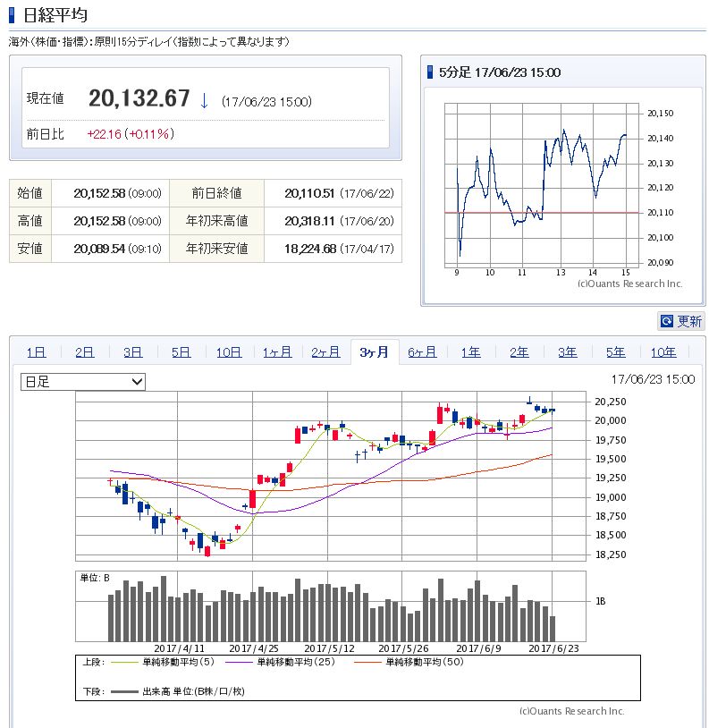Image resolution: width=709 pixels, height=728 pixels.
Task: Switch chart range to 1年
Action: click(470, 352)
